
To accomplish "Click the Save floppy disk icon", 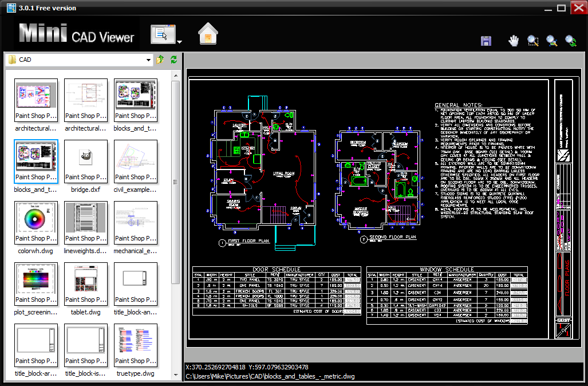I will coord(486,41).
